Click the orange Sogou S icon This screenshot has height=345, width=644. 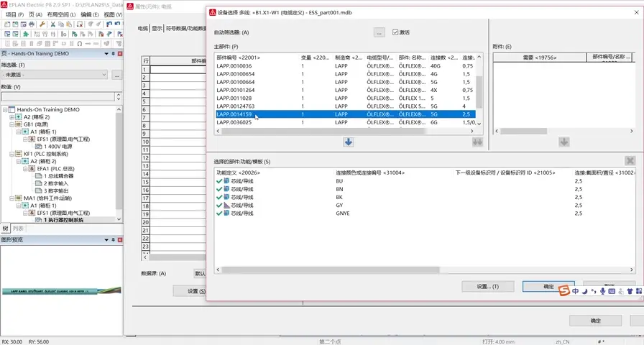564,291
